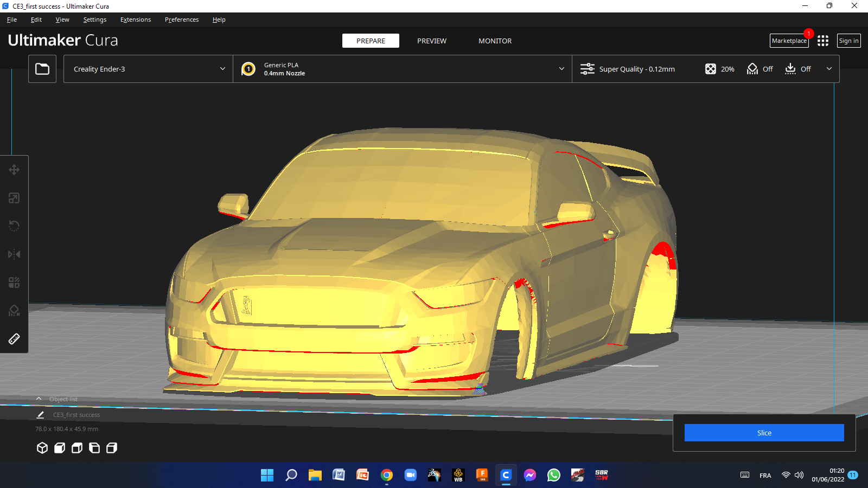Switch to right side view cube icon
The image size is (868, 488).
pyautogui.click(x=112, y=448)
